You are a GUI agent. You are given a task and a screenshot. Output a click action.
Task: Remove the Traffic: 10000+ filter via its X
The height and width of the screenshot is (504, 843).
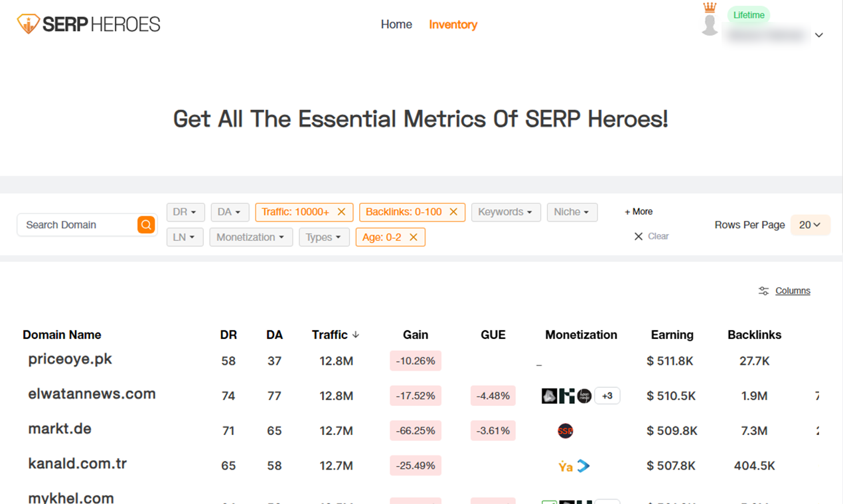coord(341,212)
